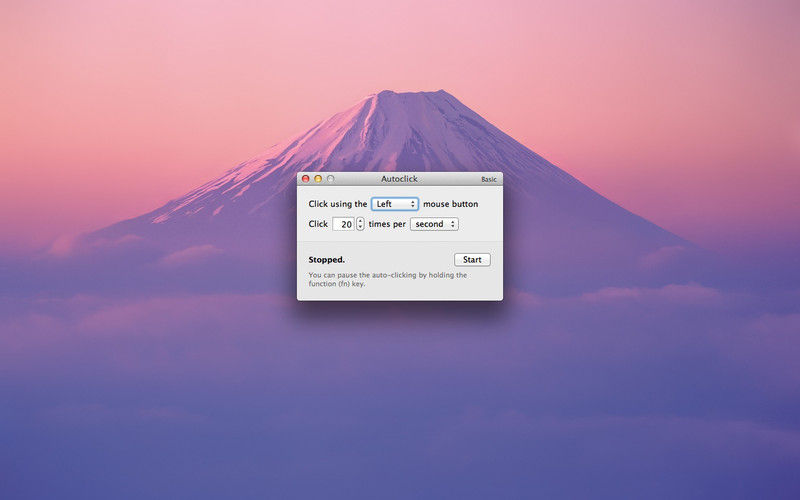Click the disabled zoom button in title bar
The height and width of the screenshot is (500, 800).
click(331, 179)
